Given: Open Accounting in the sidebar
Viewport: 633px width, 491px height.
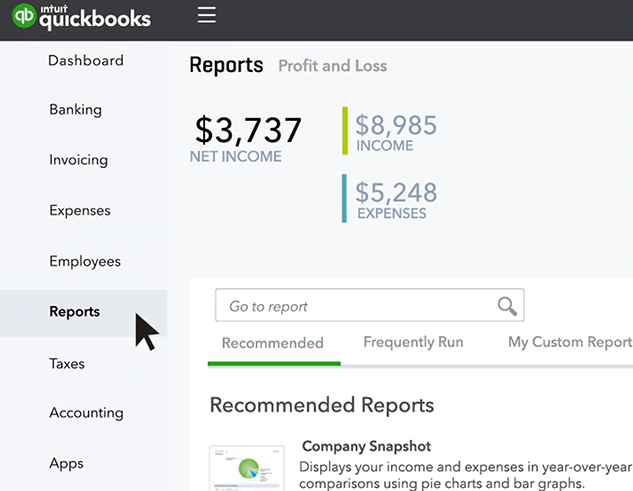Looking at the screenshot, I should point(86,413).
